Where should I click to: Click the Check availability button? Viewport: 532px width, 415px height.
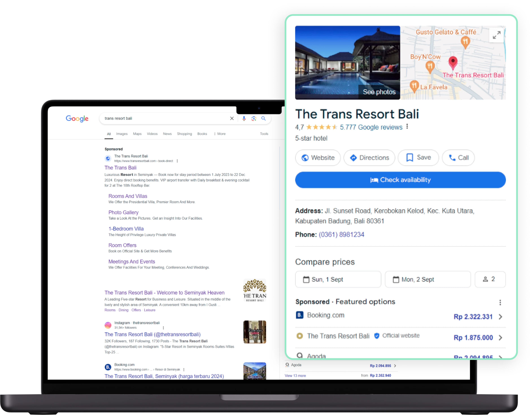pos(400,180)
